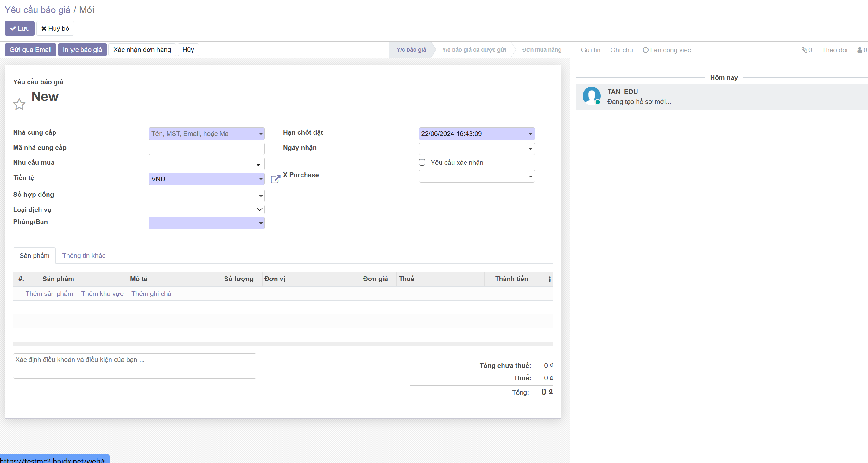This screenshot has width=868, height=463.
Task: Open column options kebab menu in products table
Action: [x=549, y=279]
